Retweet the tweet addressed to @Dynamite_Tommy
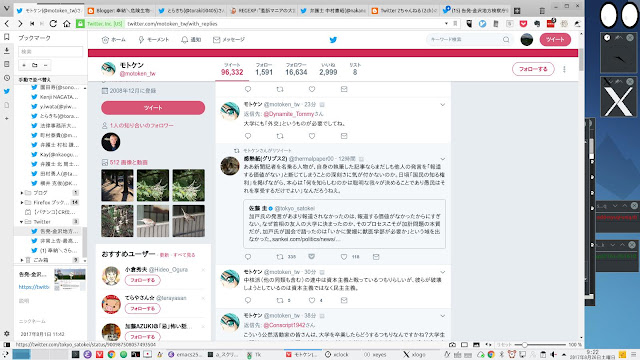 [280, 136]
